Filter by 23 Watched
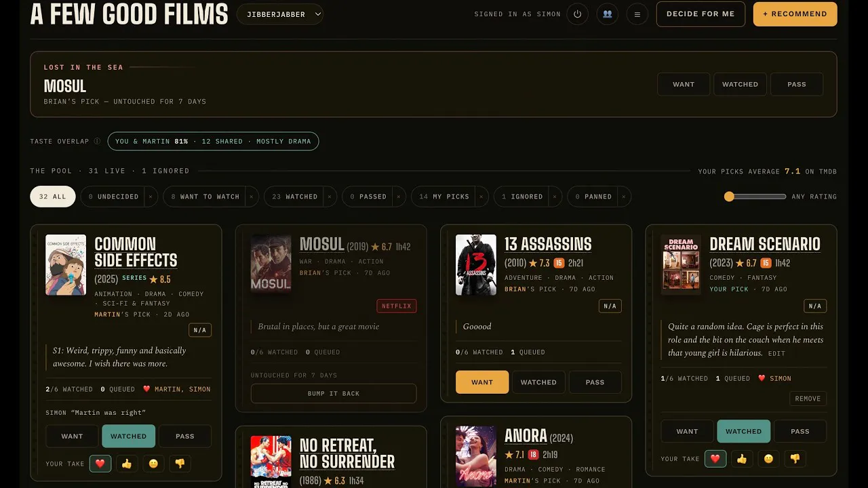 tap(294, 197)
